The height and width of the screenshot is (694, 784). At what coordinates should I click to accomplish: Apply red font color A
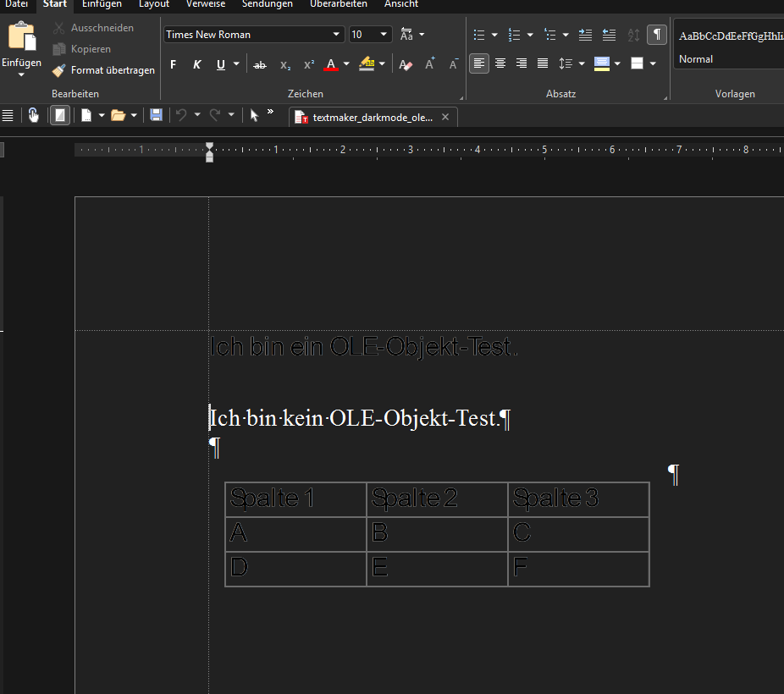(331, 64)
